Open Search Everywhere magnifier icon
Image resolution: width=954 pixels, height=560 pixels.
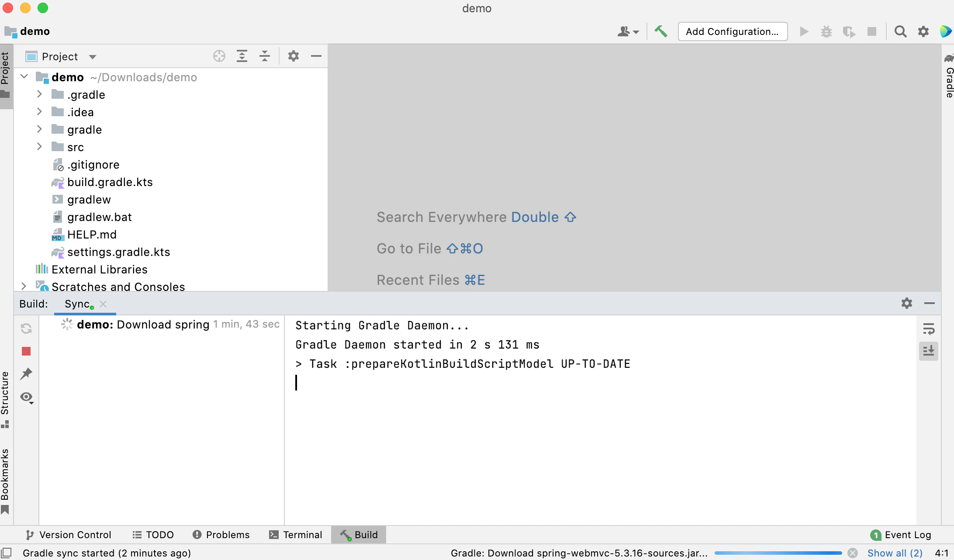[x=900, y=31]
